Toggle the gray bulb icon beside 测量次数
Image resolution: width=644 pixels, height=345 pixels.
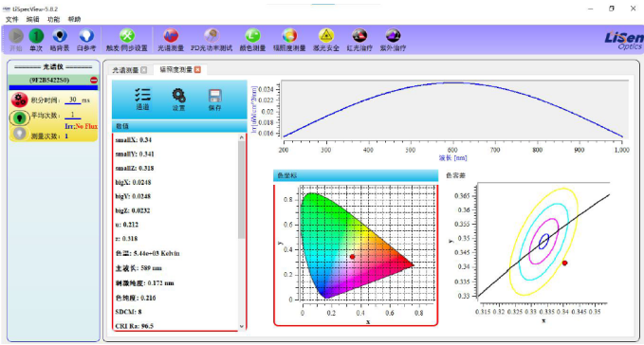19,134
